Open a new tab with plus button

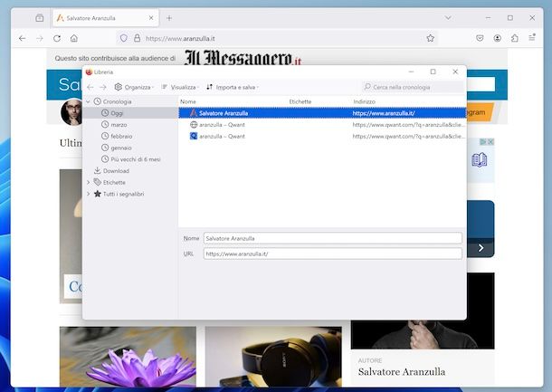pos(169,18)
